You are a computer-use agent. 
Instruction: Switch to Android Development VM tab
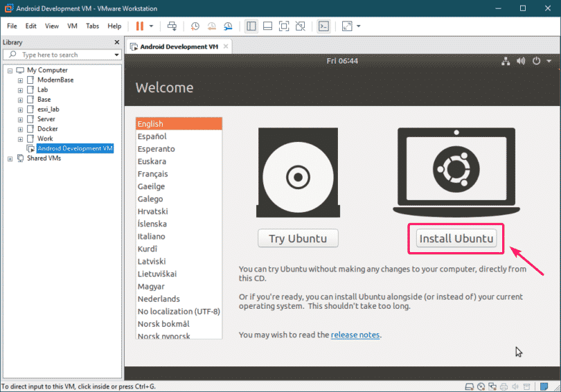pos(179,46)
